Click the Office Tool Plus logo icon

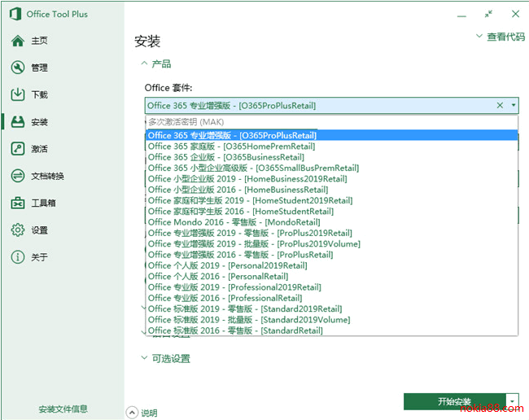pos(15,14)
